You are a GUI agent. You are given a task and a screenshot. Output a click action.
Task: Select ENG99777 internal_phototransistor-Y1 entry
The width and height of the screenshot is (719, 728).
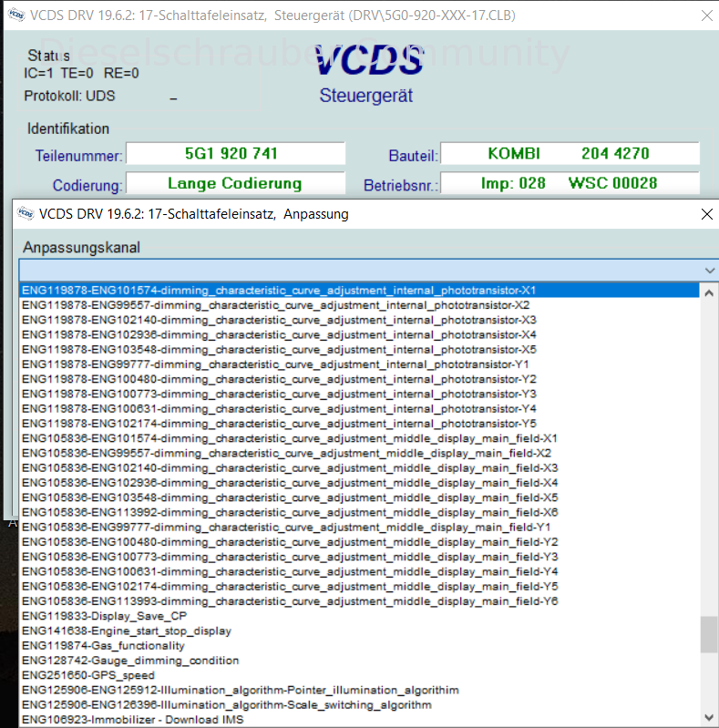359,364
